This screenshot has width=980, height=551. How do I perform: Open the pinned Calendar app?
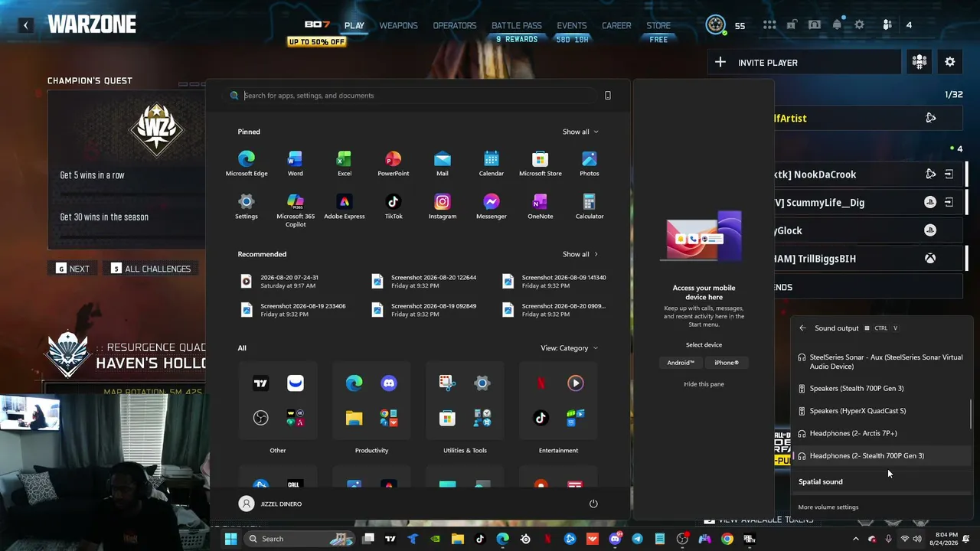click(492, 164)
